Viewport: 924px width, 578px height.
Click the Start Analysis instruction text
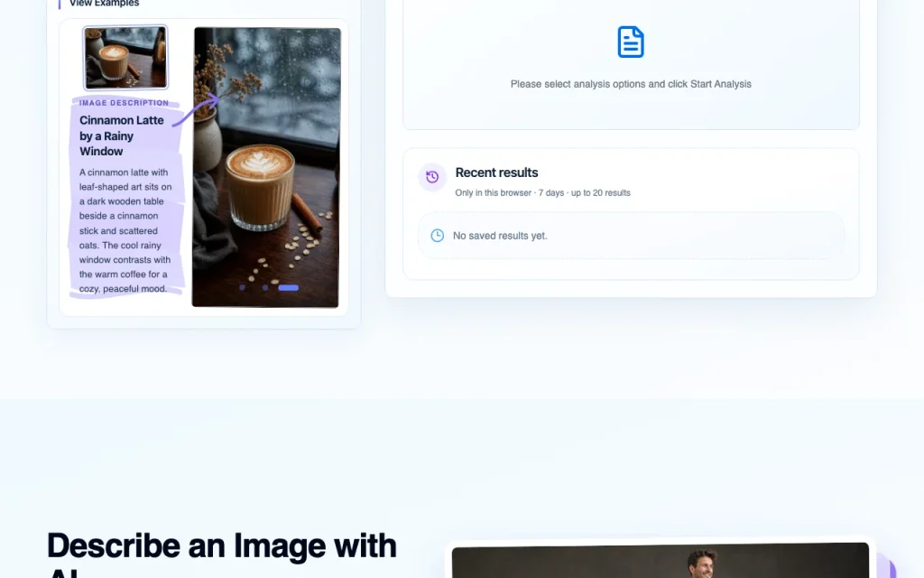click(631, 84)
